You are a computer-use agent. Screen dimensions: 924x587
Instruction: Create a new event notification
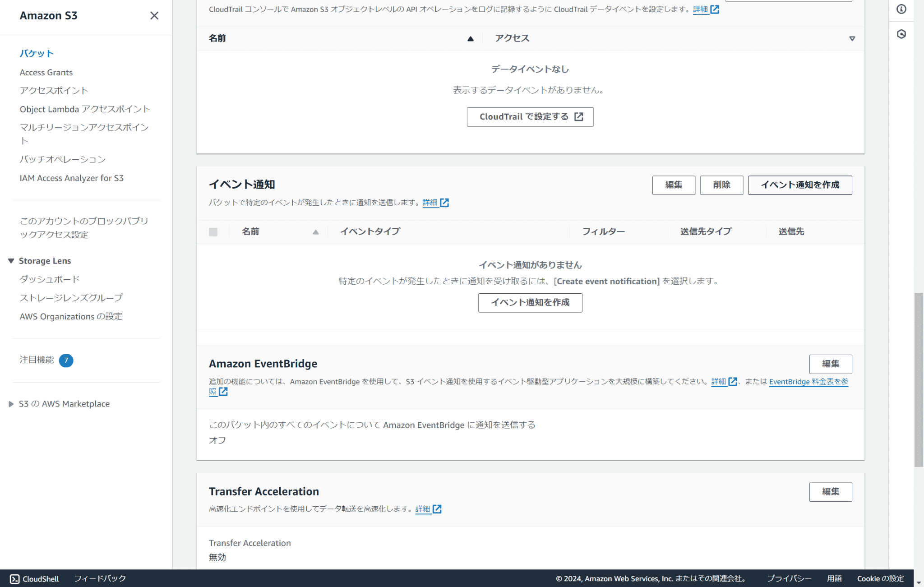pos(799,185)
